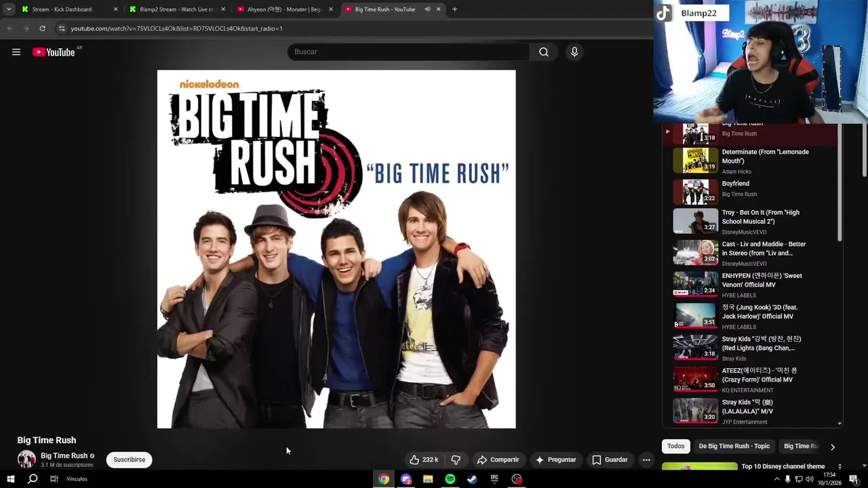Viewport: 868px width, 488px height.
Task: Show more filter chips with right arrow
Action: coord(833,447)
